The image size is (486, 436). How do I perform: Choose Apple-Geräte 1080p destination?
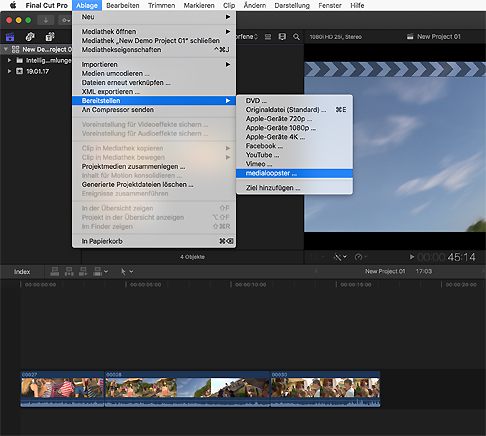294,128
